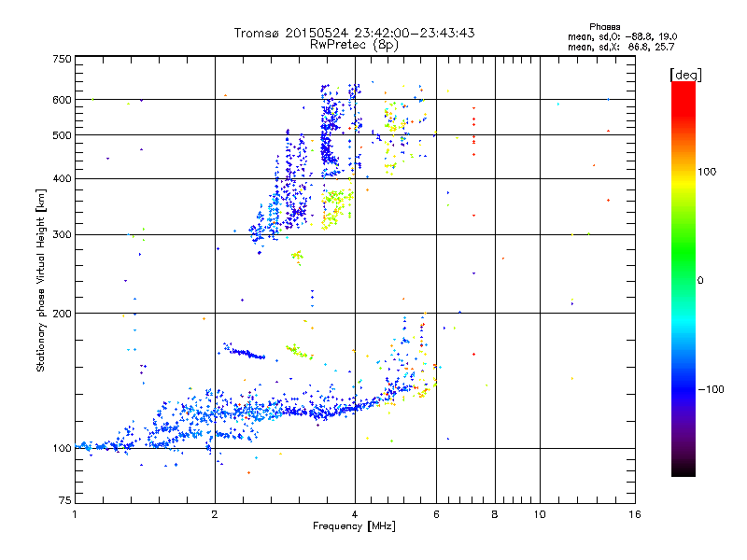Click the x-axis tick label '16'
Image resolution: width=747 pixels, height=560 pixels.
tap(635, 514)
